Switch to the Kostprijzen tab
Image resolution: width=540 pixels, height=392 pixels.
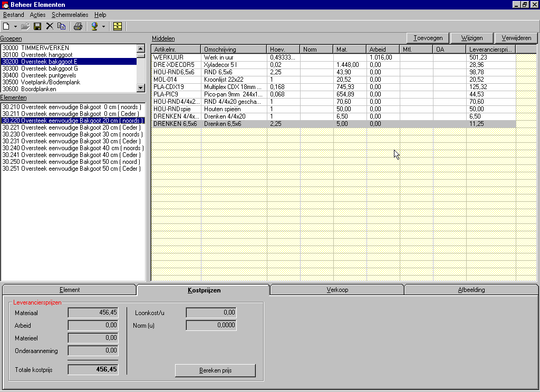pos(204,290)
